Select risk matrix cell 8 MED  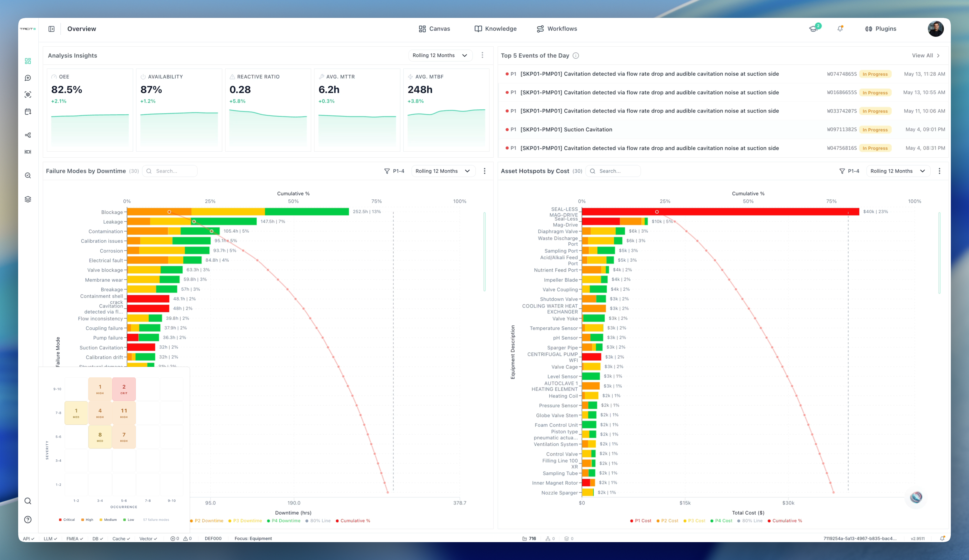(100, 437)
